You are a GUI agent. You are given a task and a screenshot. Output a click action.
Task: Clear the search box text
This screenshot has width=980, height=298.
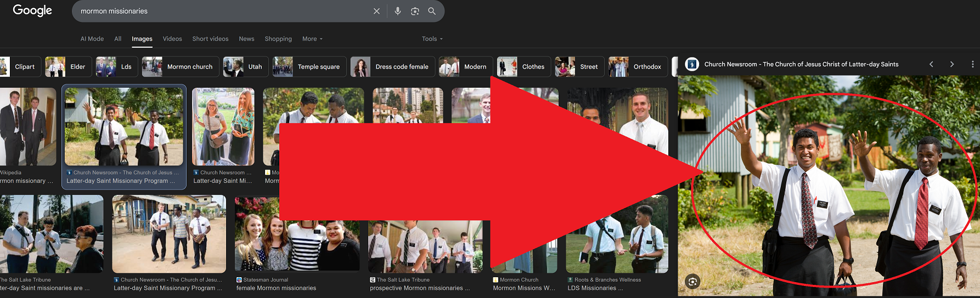(376, 11)
